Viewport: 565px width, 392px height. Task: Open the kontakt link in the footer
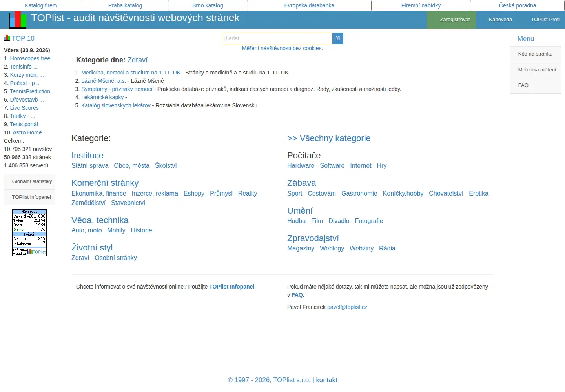point(326,380)
